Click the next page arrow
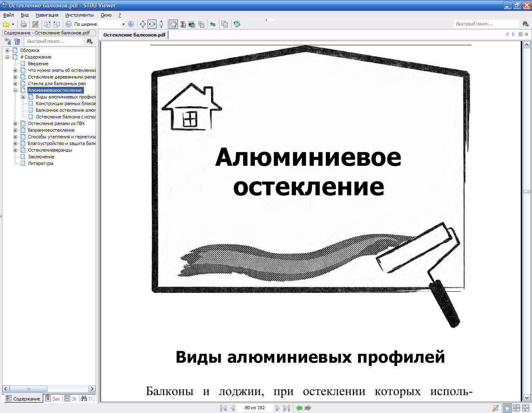The height and width of the screenshot is (413, 532). [278, 408]
